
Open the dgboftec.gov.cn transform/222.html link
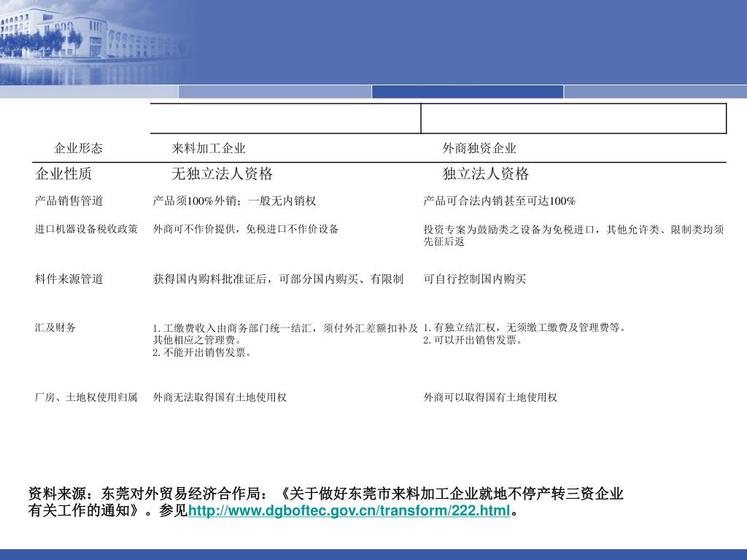click(349, 510)
